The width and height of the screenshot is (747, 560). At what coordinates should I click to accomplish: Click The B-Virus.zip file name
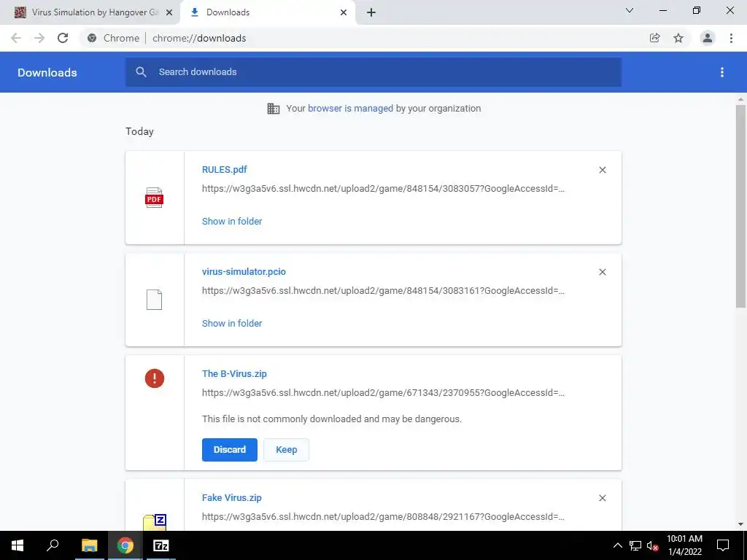(x=234, y=374)
